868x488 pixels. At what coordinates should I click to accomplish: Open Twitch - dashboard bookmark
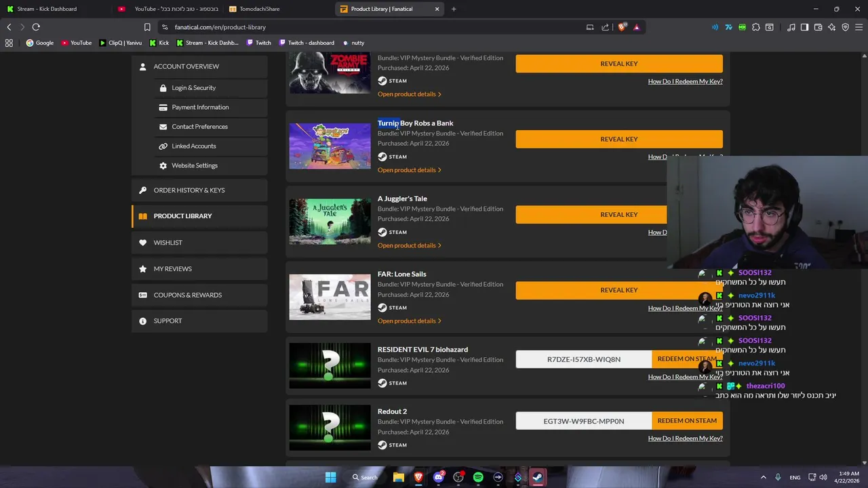[307, 43]
